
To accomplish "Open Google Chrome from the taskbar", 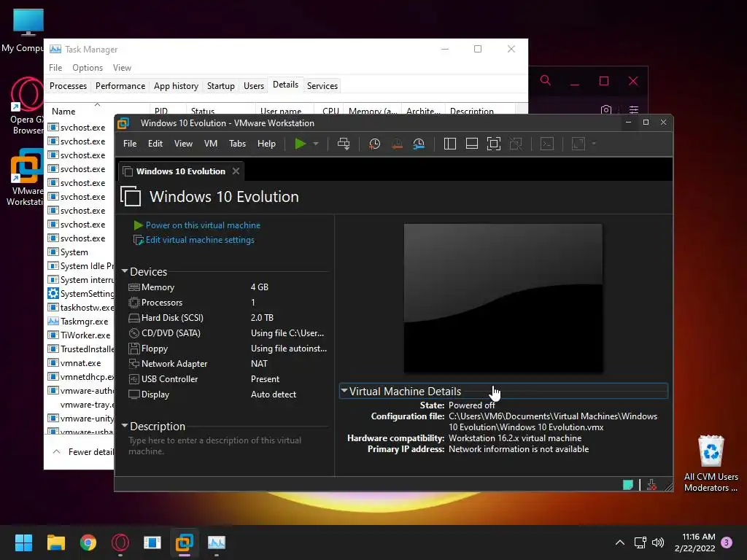I will 88,542.
